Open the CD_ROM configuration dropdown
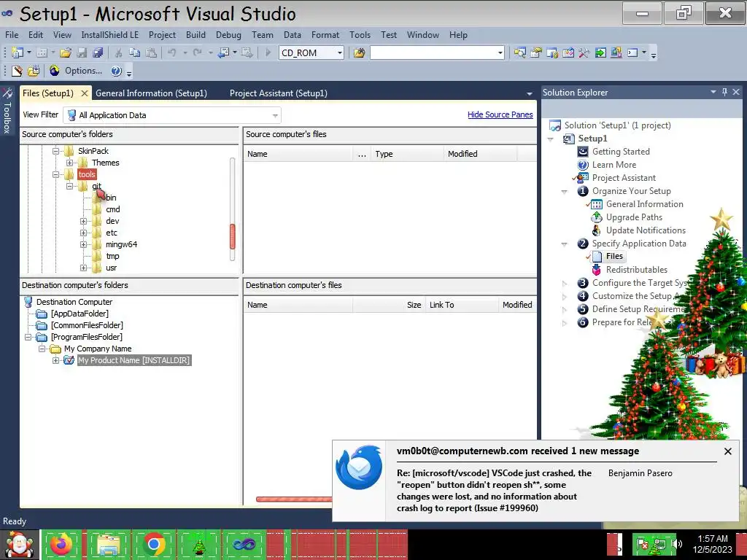This screenshot has height=560, width=747. tap(340, 52)
